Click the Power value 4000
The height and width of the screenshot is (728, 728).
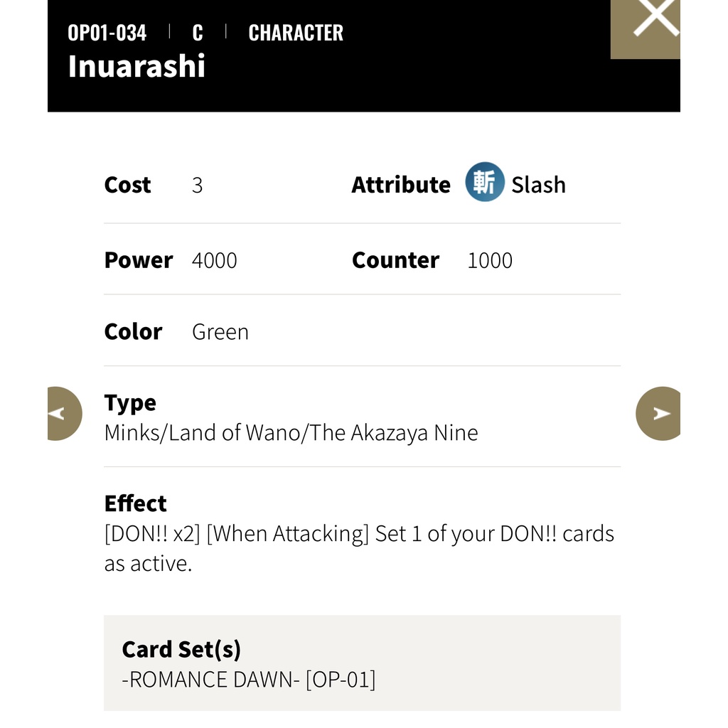(x=215, y=260)
